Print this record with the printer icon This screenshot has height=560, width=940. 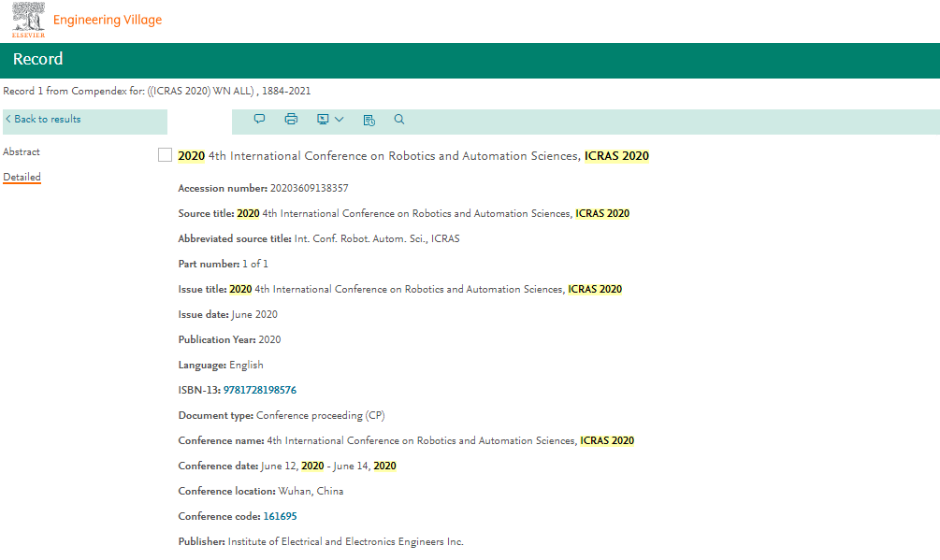291,119
